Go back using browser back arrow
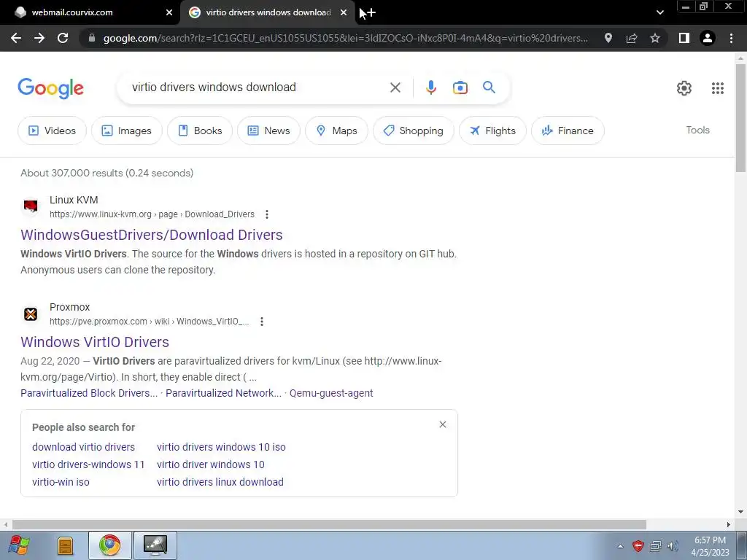Screen dimensions: 747x560 pyautogui.click(x=16, y=38)
